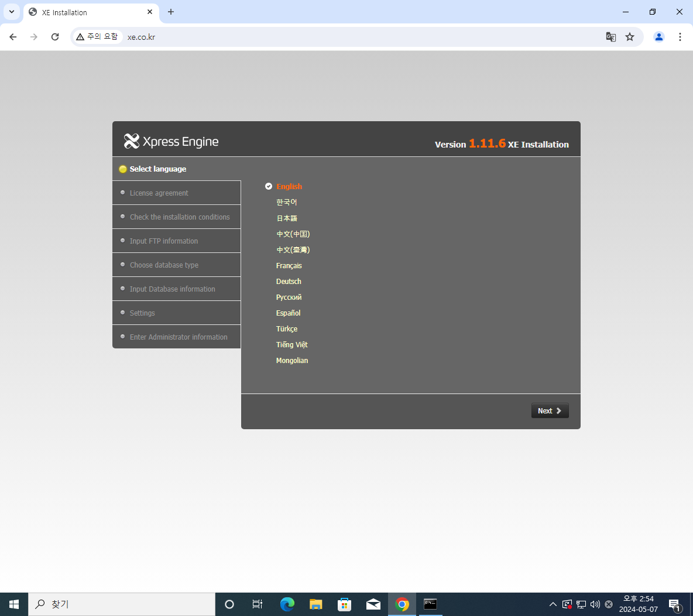Click the Xpress Engine logo
Screen dimensions: 693x616
pyautogui.click(x=171, y=141)
